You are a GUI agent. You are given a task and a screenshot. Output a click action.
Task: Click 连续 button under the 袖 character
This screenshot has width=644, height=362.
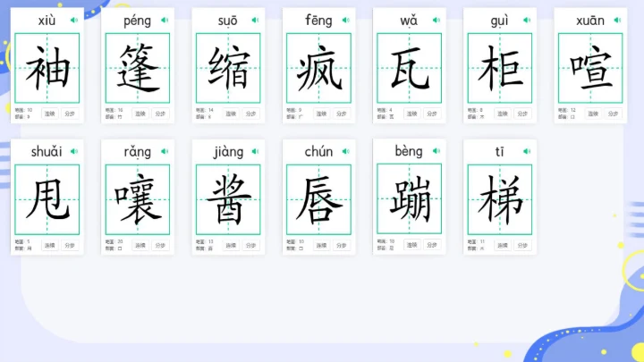tap(50, 114)
